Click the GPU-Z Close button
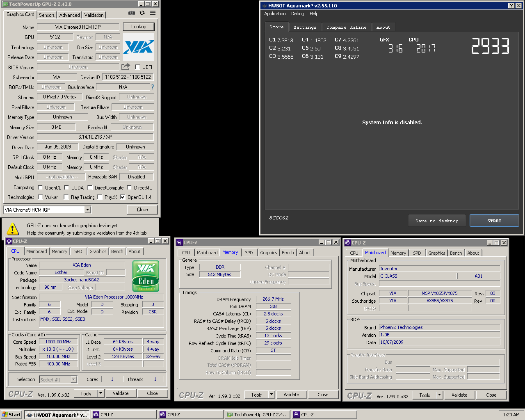This screenshot has height=420, width=525. [142, 210]
